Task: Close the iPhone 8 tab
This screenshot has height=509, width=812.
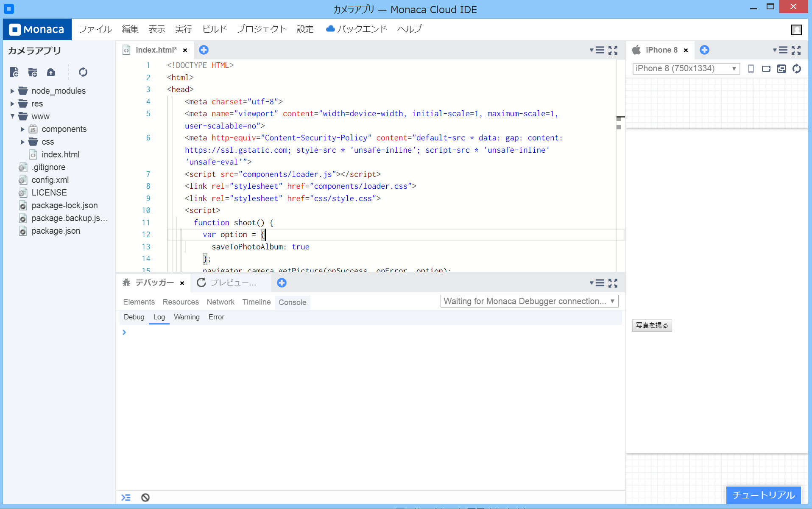Action: point(686,50)
